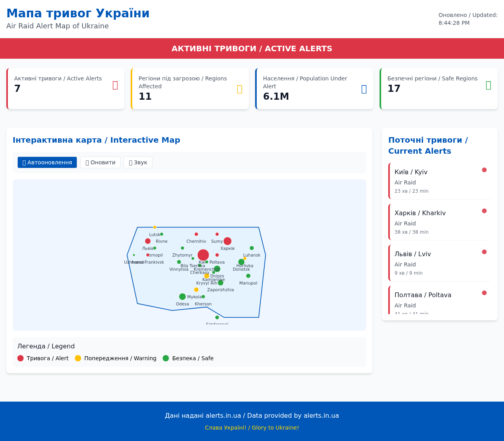Click the green Безпека / Safe legend swatch
The image size is (504, 441).
coord(166,358)
